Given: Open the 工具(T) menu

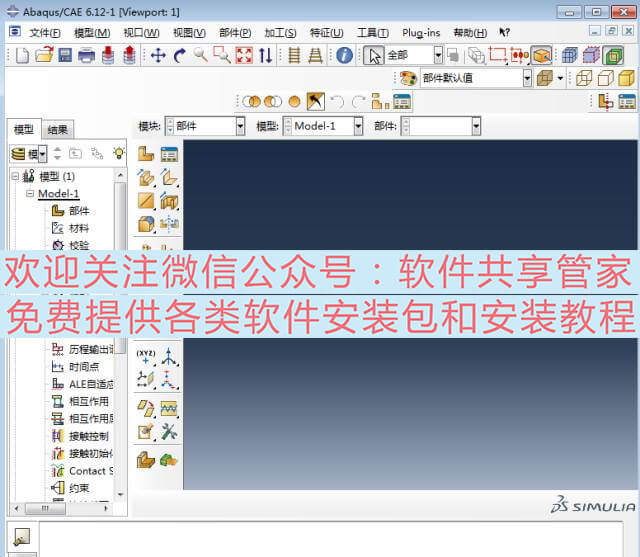Looking at the screenshot, I should pos(373,33).
